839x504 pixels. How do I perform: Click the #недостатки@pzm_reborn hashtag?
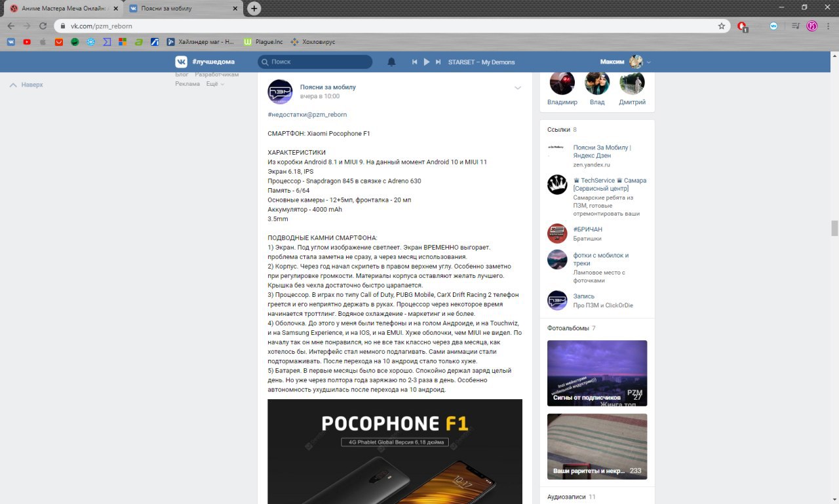click(307, 115)
